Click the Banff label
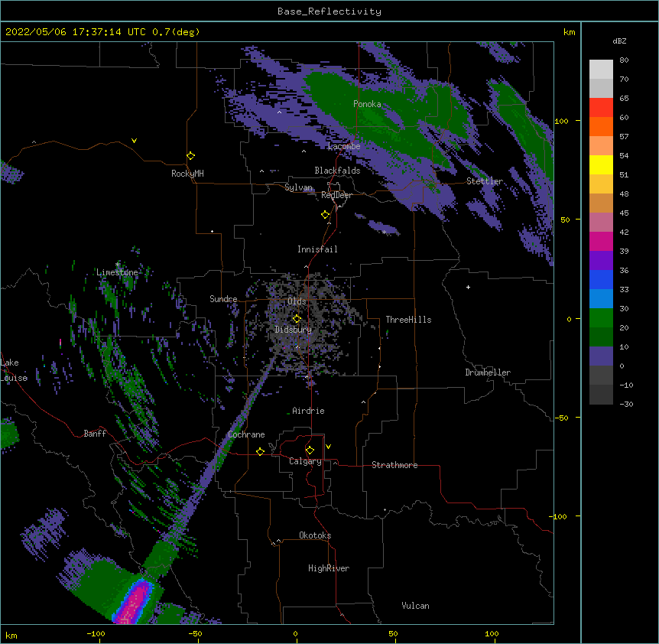659x644 pixels. point(95,434)
